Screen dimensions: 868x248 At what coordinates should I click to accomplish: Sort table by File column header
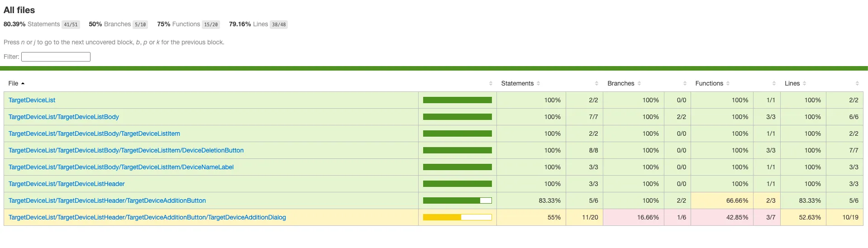13,84
